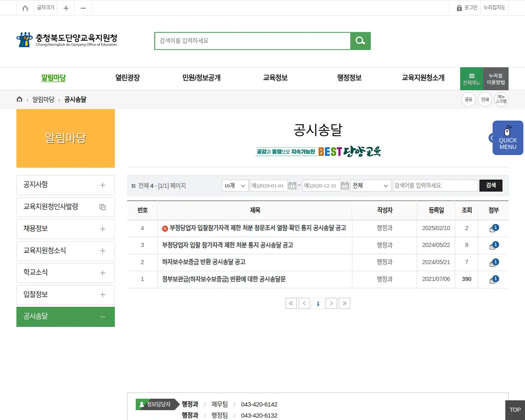Image resolution: width=525 pixels, height=420 pixels.
Task: Open the QUICK MENU panel
Action: (x=508, y=138)
